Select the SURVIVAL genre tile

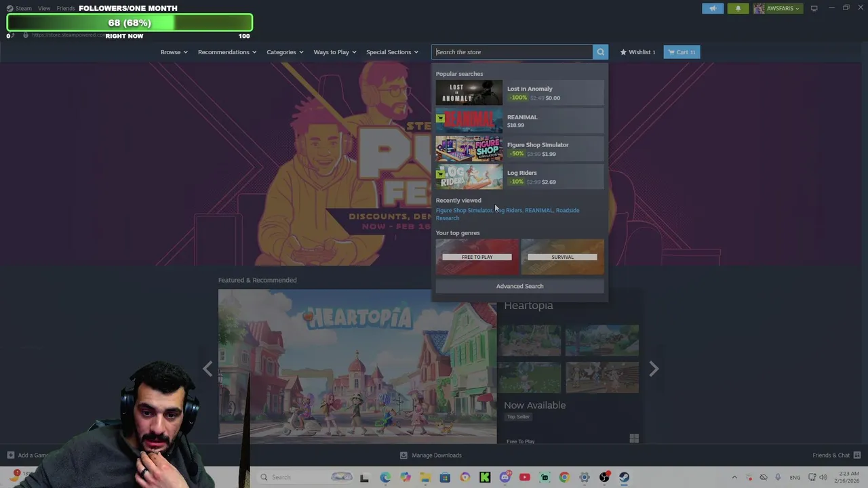click(x=562, y=257)
